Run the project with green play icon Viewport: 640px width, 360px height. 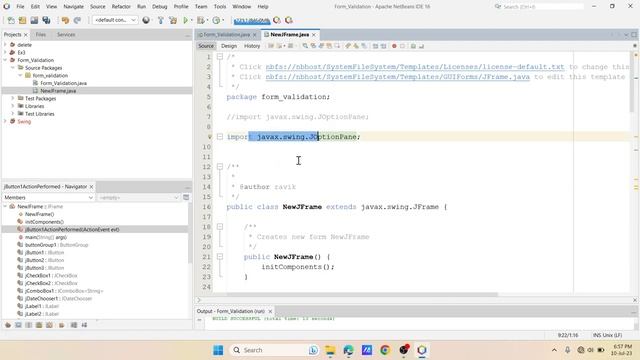pos(186,20)
